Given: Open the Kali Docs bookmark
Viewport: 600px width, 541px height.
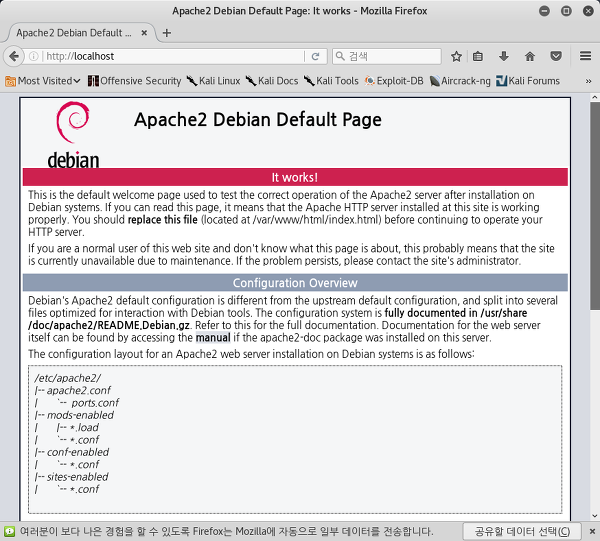Looking at the screenshot, I should pyautogui.click(x=272, y=81).
